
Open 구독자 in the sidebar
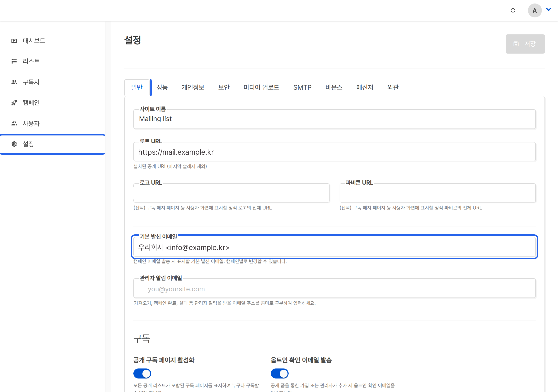[52, 82]
